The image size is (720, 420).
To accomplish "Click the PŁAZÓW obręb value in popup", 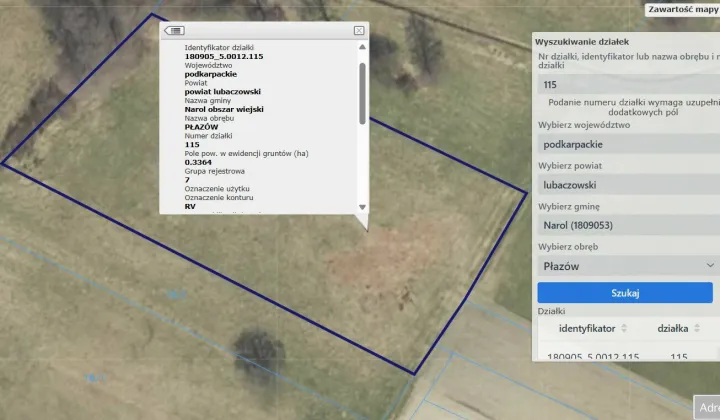I will (202, 127).
